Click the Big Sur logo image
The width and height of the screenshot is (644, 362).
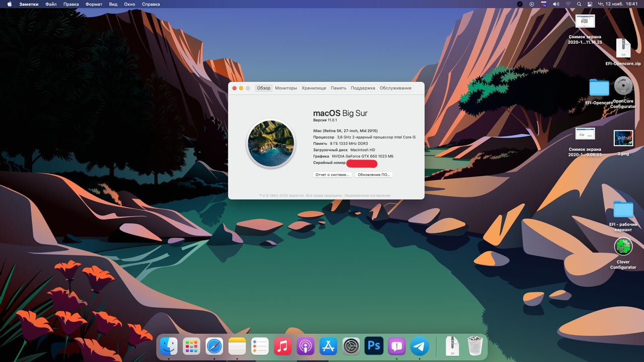point(271,143)
